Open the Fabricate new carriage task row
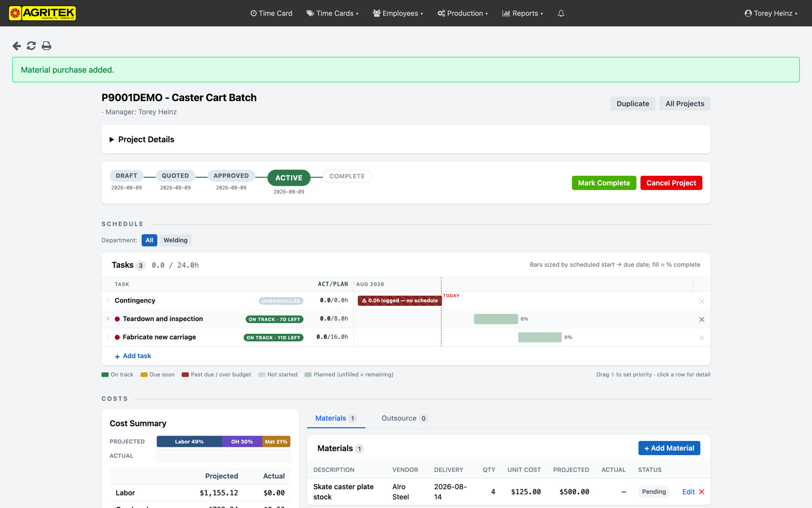 coord(406,337)
